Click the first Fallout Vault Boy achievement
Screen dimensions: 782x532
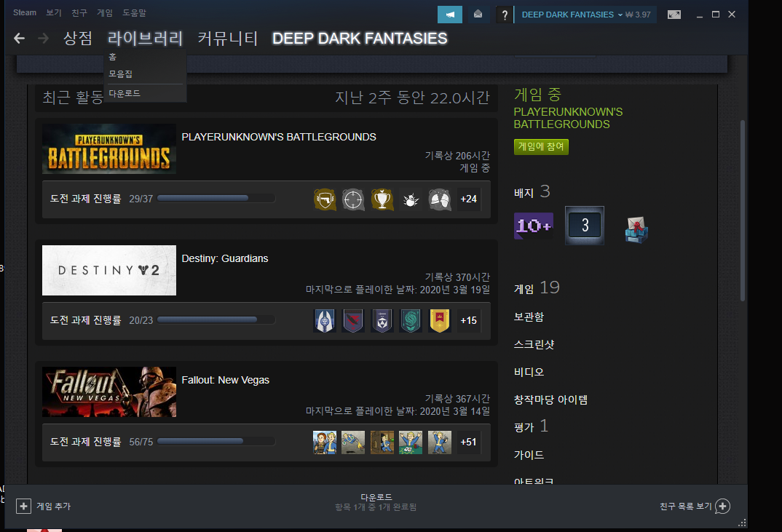coord(325,442)
